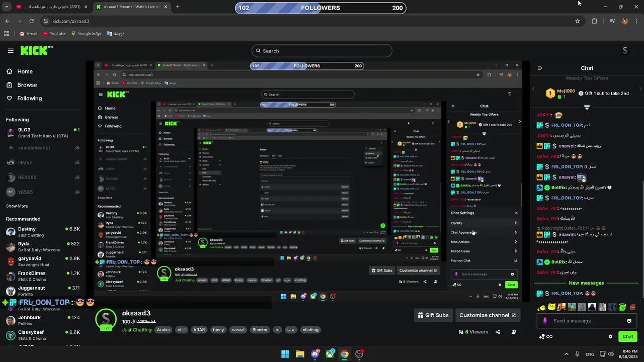Select the bee emote in chat bar

pos(542,307)
